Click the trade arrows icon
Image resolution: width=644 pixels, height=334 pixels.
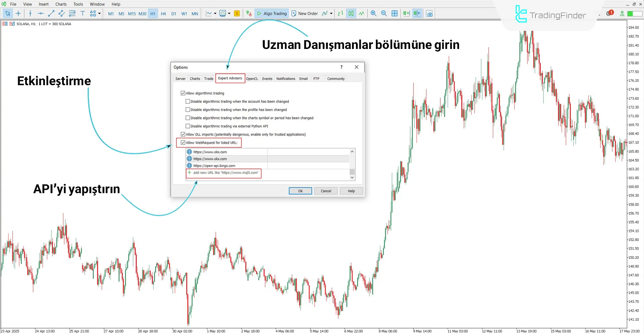click(x=249, y=13)
